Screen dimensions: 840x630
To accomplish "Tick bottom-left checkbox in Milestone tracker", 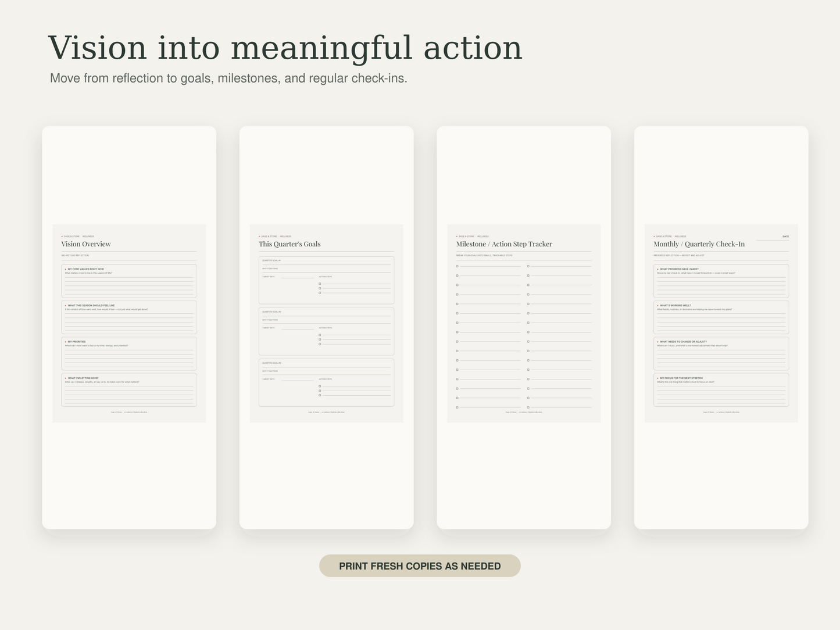I will (x=457, y=407).
